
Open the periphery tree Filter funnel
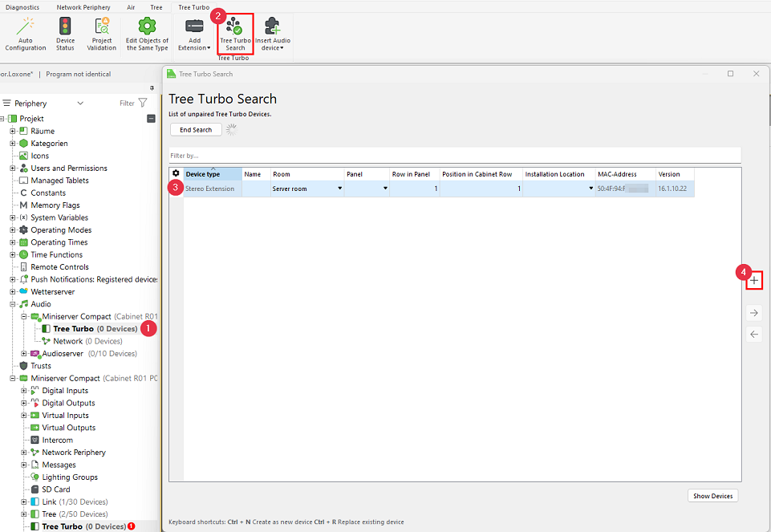point(142,103)
